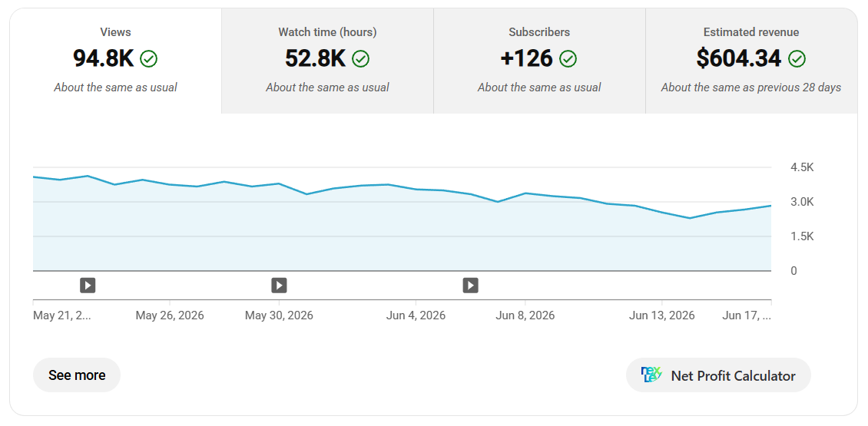Click the checkmark icon next to +126 subscribers

[x=568, y=58]
